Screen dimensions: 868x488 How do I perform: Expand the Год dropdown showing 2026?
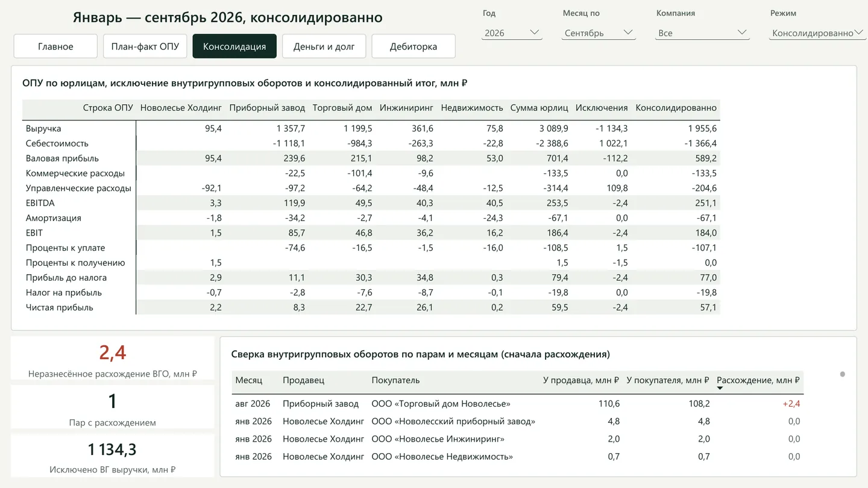pos(512,33)
